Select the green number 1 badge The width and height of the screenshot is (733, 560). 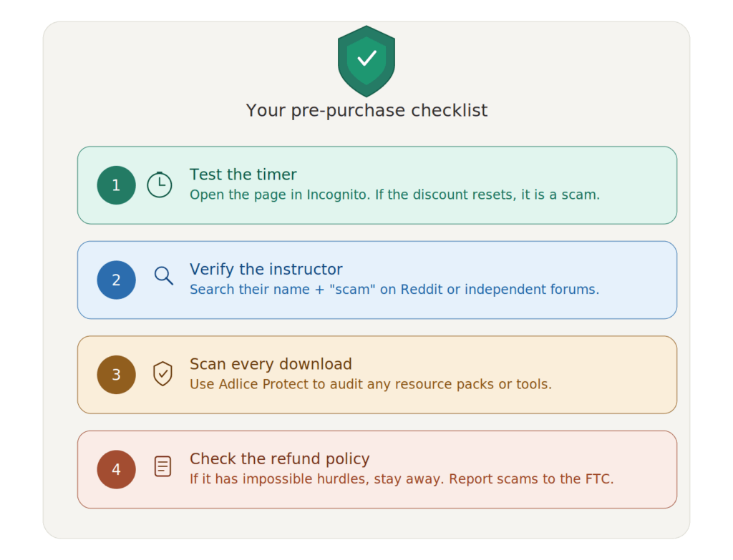pyautogui.click(x=117, y=185)
